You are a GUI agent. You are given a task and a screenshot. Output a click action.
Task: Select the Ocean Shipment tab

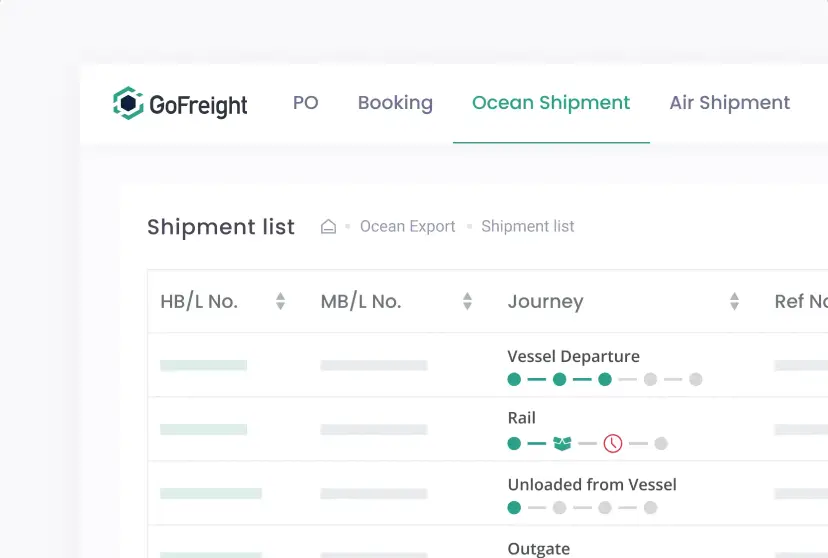click(x=551, y=103)
